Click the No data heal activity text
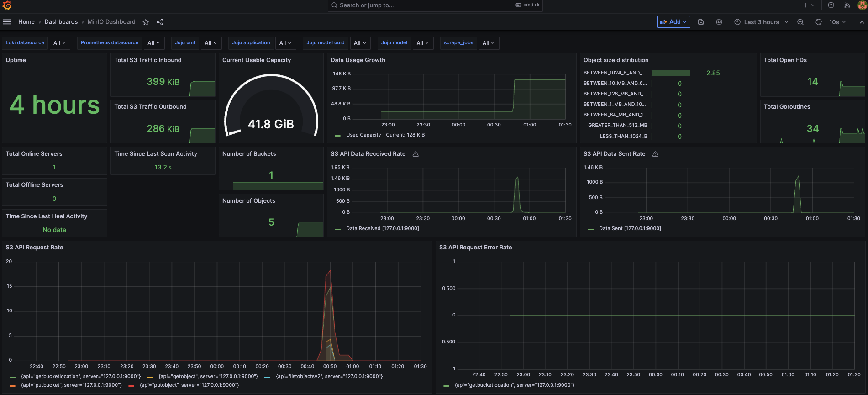The height and width of the screenshot is (395, 868). pyautogui.click(x=54, y=230)
